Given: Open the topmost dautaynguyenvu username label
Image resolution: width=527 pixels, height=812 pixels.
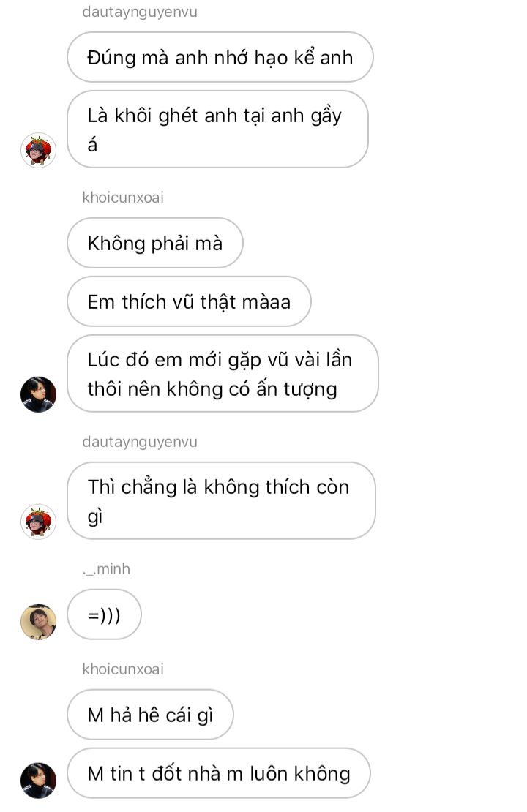Looking at the screenshot, I should pos(140,12).
